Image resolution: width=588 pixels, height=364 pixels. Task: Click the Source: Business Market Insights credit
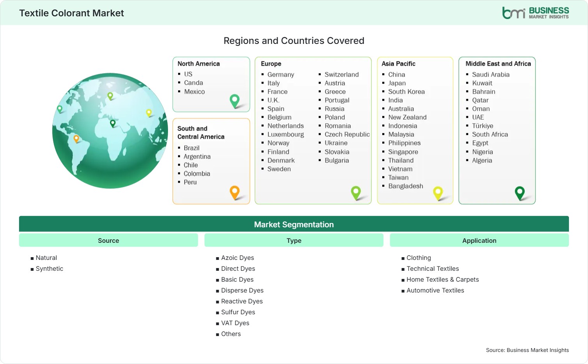click(x=527, y=350)
